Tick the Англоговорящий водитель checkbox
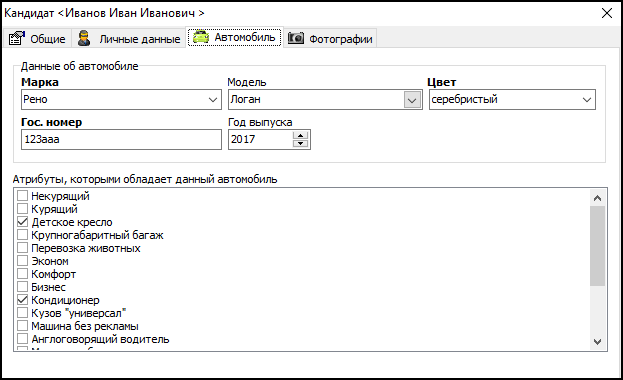 tap(23, 339)
